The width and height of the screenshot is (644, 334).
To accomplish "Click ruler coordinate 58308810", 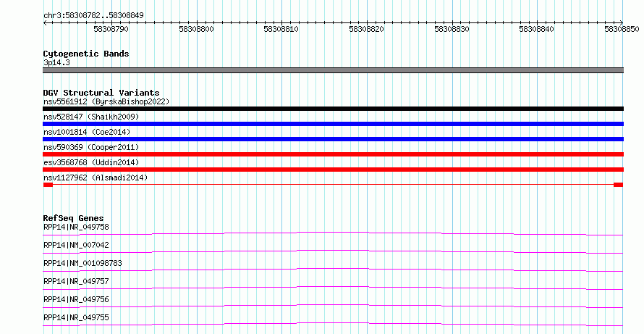I will 281,29.
